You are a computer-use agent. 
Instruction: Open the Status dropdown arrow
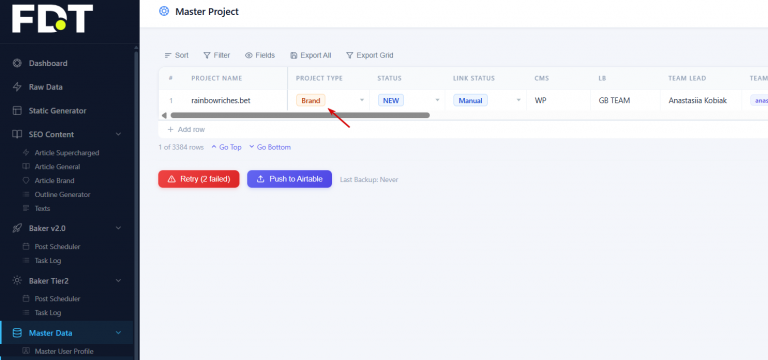pyautogui.click(x=437, y=100)
